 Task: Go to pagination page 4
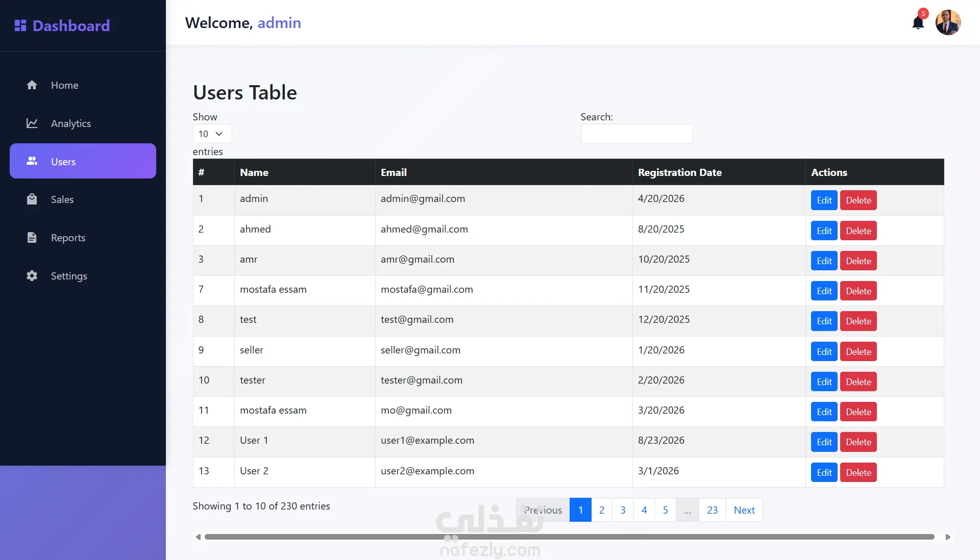644,510
